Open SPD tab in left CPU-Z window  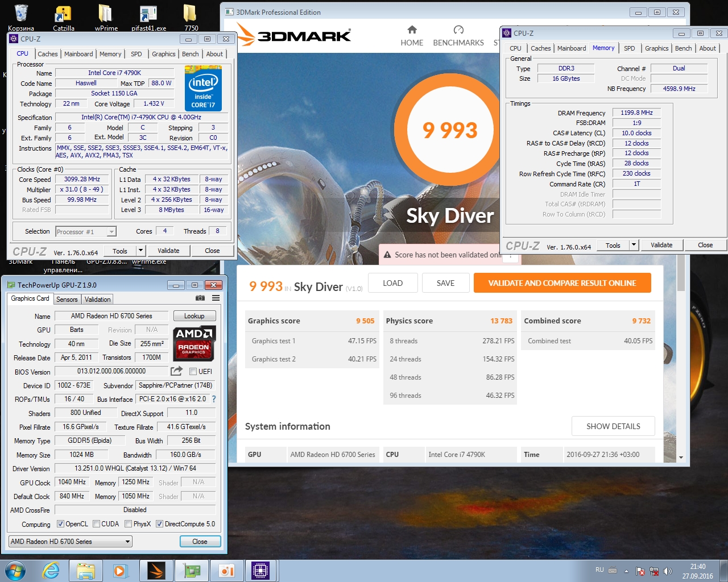point(136,54)
